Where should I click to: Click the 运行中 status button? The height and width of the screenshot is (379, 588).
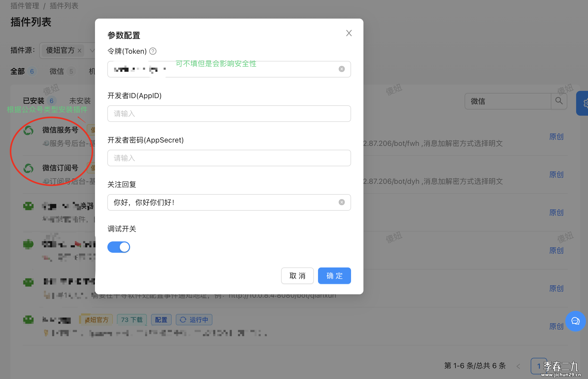point(194,320)
